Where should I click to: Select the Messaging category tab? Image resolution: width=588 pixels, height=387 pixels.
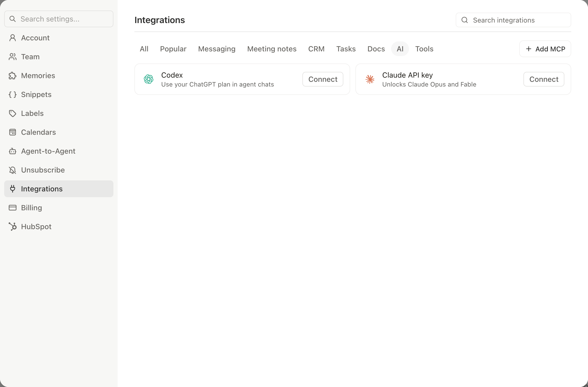[x=217, y=49]
